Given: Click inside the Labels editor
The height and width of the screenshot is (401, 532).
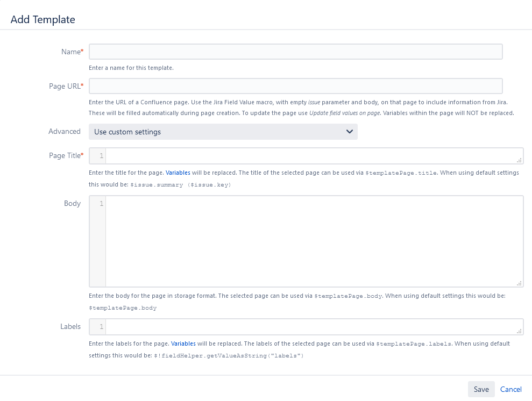Looking at the screenshot, I should pos(312,327).
